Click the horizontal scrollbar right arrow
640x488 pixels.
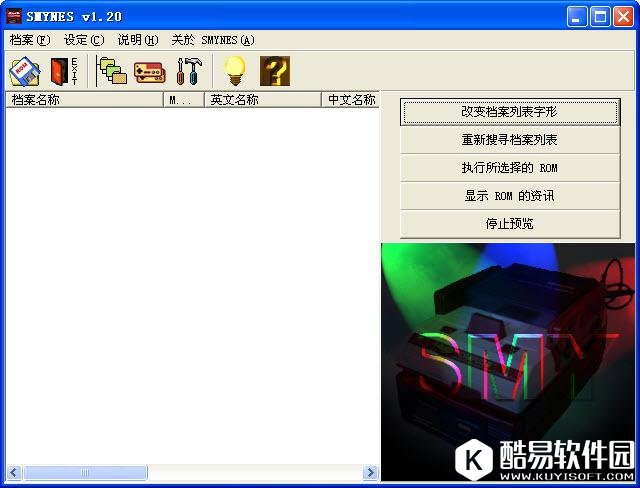(370, 472)
